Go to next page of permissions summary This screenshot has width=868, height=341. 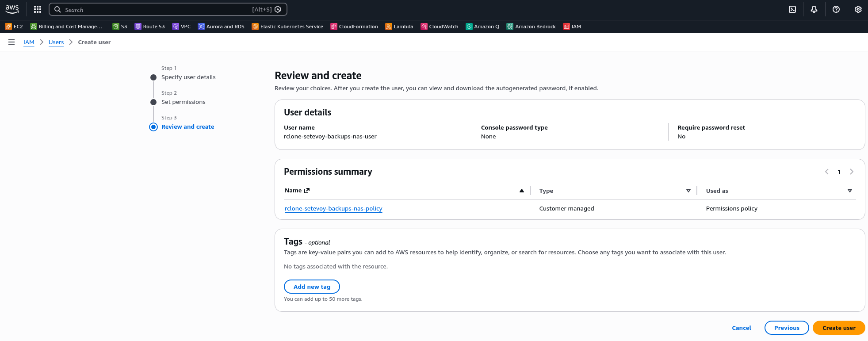pyautogui.click(x=852, y=172)
